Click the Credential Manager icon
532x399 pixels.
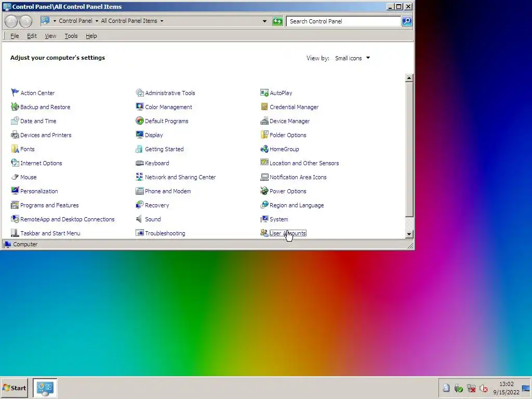264,107
